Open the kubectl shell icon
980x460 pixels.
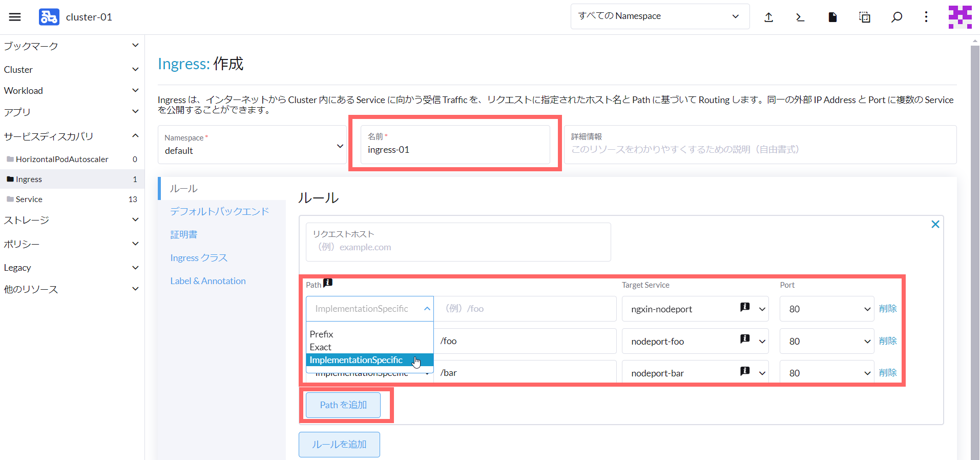(x=800, y=17)
